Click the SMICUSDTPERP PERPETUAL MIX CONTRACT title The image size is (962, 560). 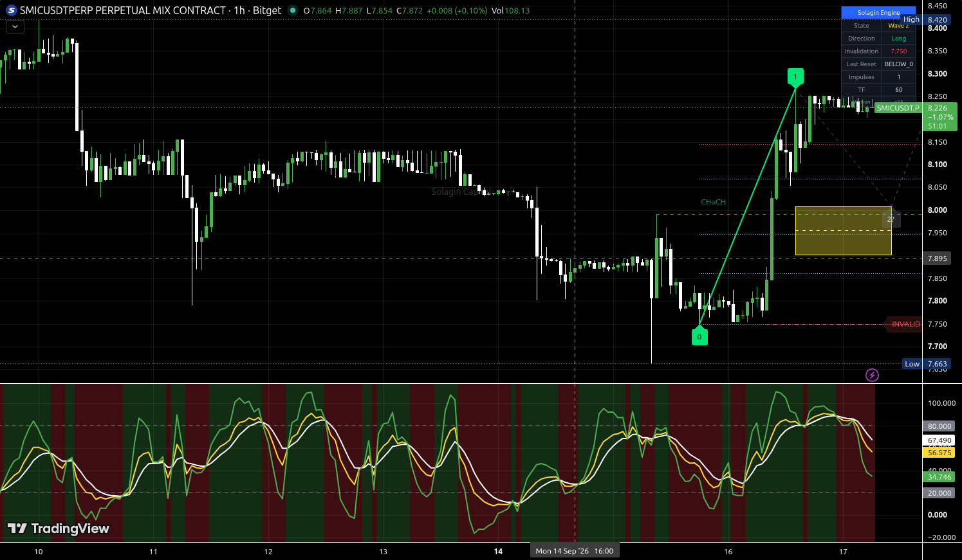pos(123,10)
